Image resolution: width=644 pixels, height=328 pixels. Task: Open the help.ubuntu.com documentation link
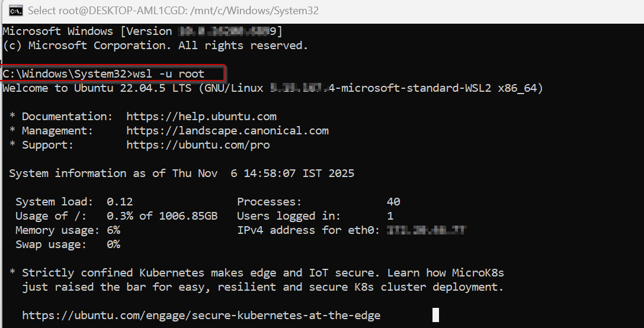click(x=201, y=117)
